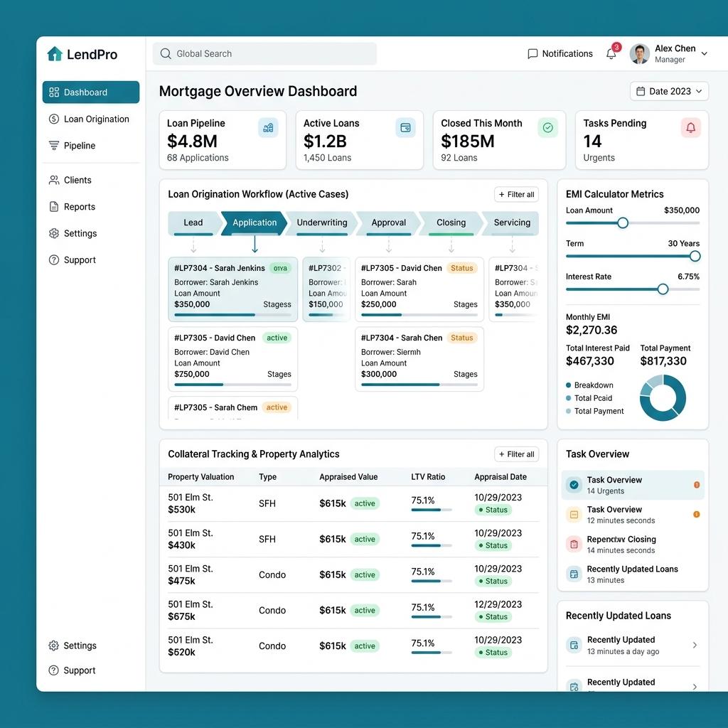Open the Alex Chen profile dropdown chevron

(x=705, y=54)
